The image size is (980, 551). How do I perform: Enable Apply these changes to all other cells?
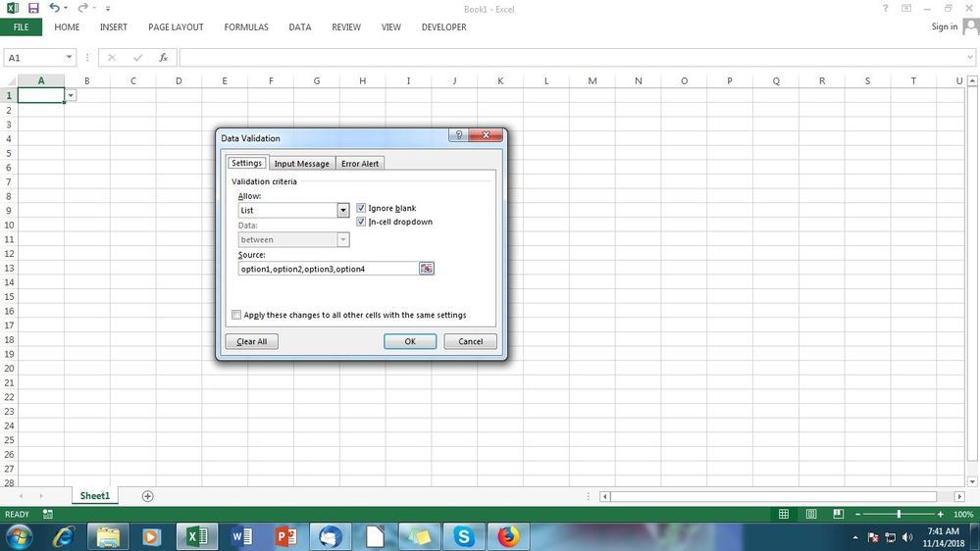point(236,315)
